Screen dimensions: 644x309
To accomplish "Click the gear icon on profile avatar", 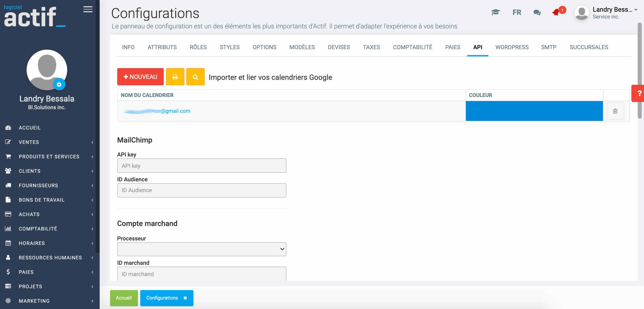I will click(x=59, y=85).
